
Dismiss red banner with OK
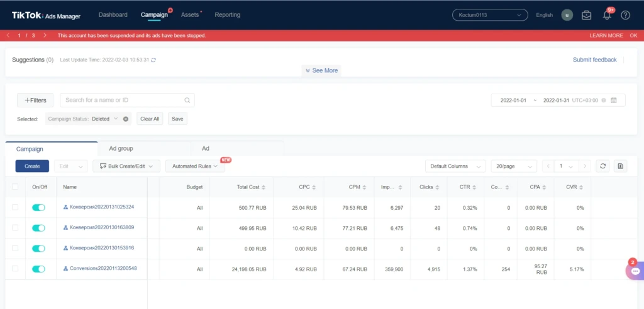pos(633,36)
